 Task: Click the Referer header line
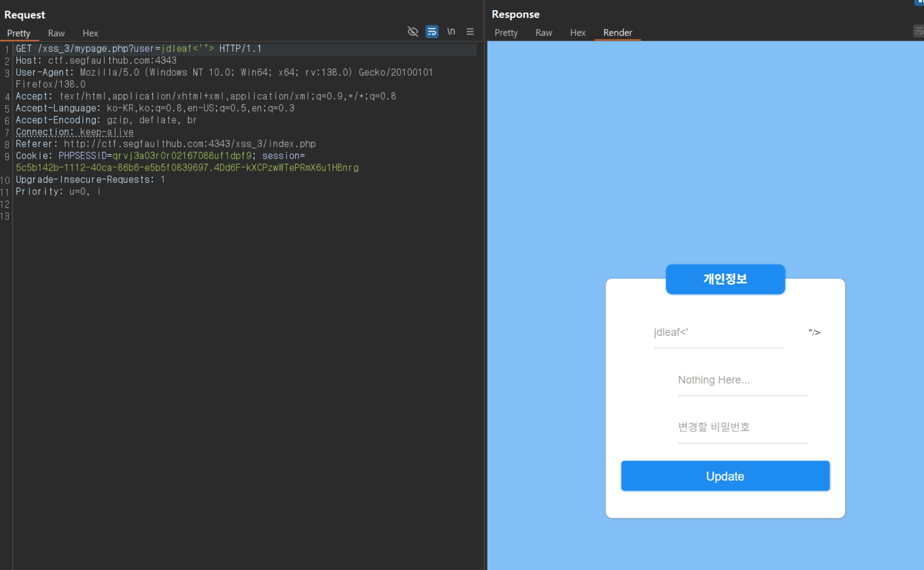pos(166,144)
